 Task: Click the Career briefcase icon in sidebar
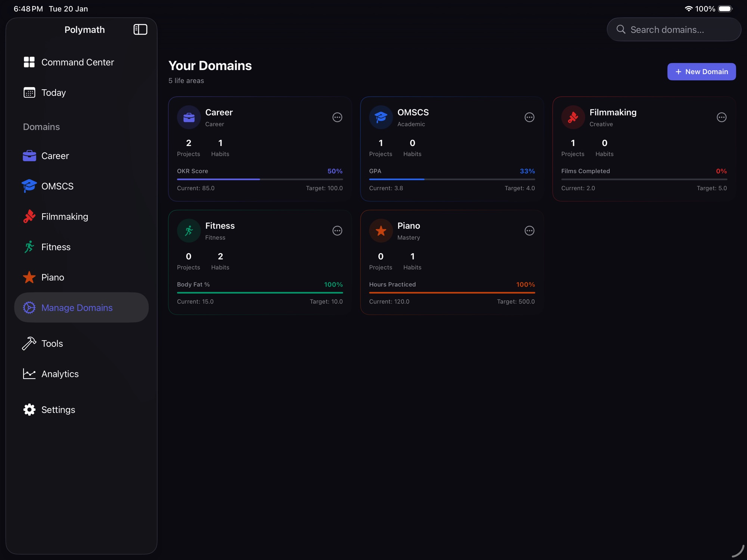(x=29, y=156)
